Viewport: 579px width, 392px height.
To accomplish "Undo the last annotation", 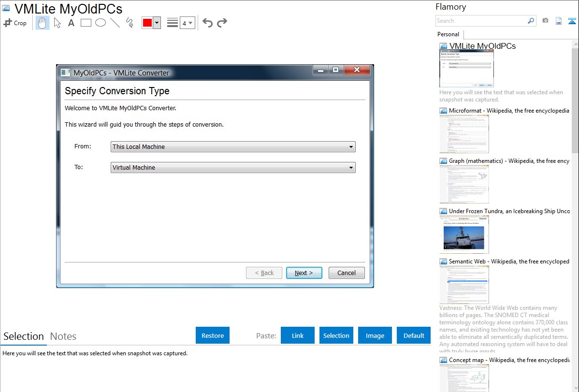I will pyautogui.click(x=207, y=23).
